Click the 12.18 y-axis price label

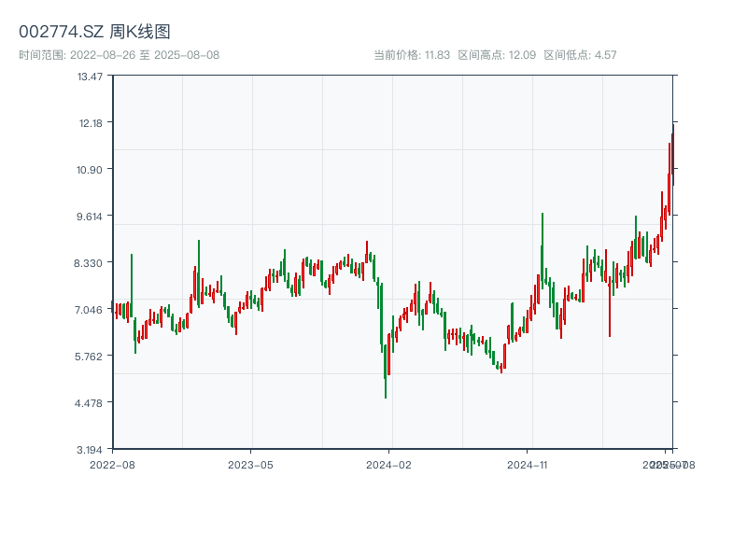coord(90,122)
